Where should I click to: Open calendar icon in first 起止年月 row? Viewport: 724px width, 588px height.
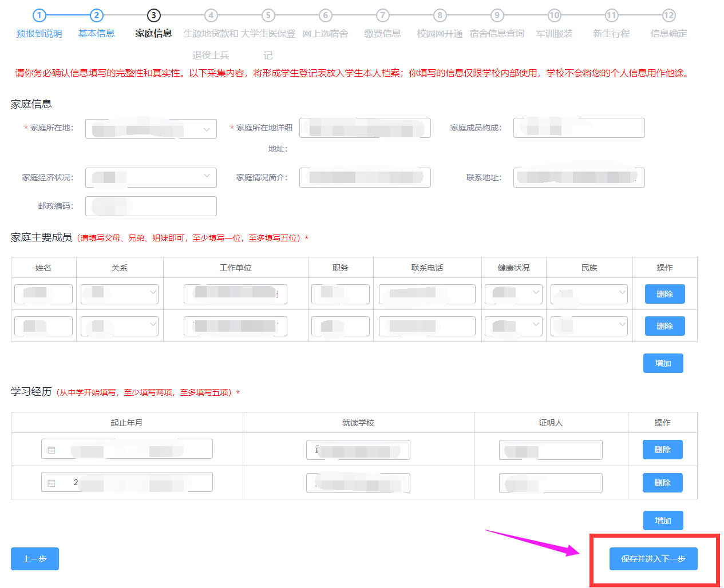click(52, 450)
